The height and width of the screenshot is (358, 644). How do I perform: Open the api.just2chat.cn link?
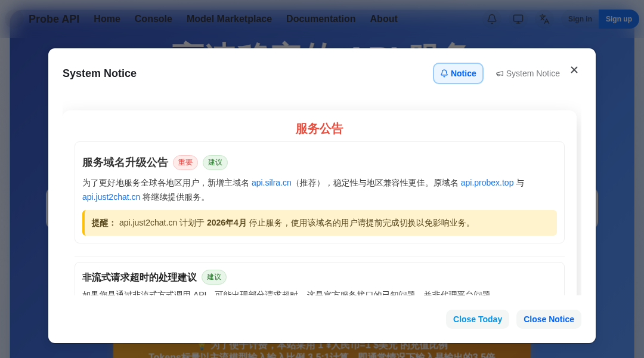tap(112, 197)
